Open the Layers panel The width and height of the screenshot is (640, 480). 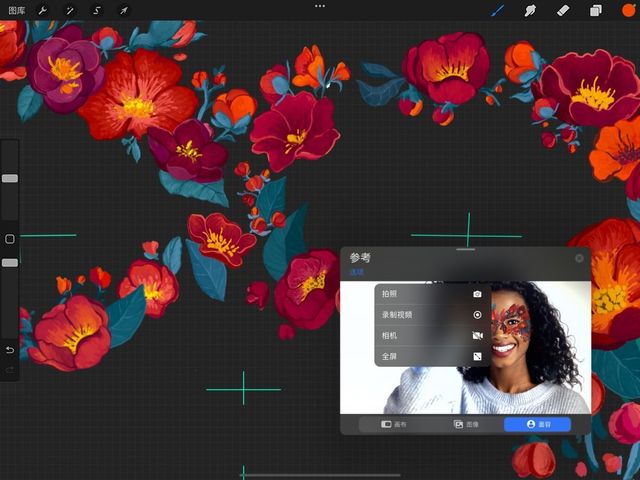point(596,10)
